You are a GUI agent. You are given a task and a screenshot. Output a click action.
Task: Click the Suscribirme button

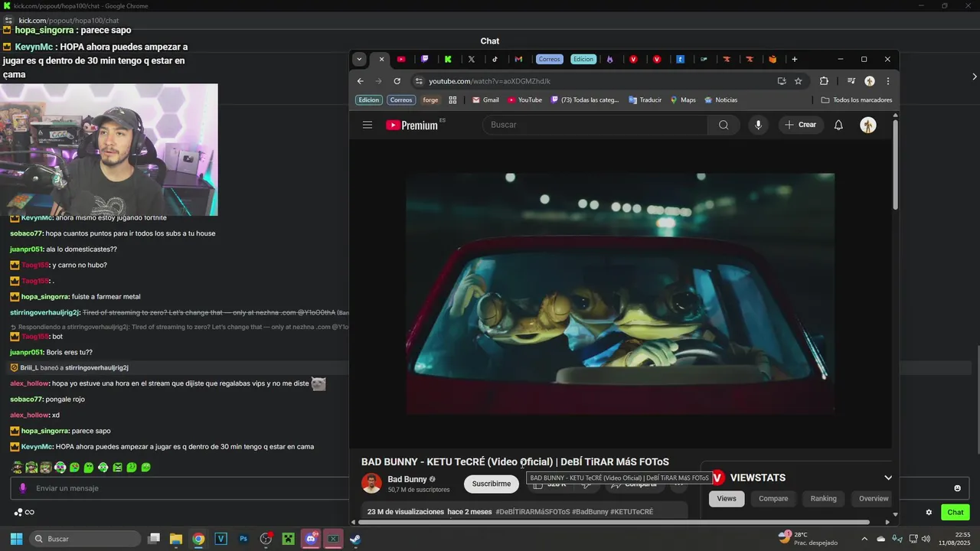(x=492, y=484)
